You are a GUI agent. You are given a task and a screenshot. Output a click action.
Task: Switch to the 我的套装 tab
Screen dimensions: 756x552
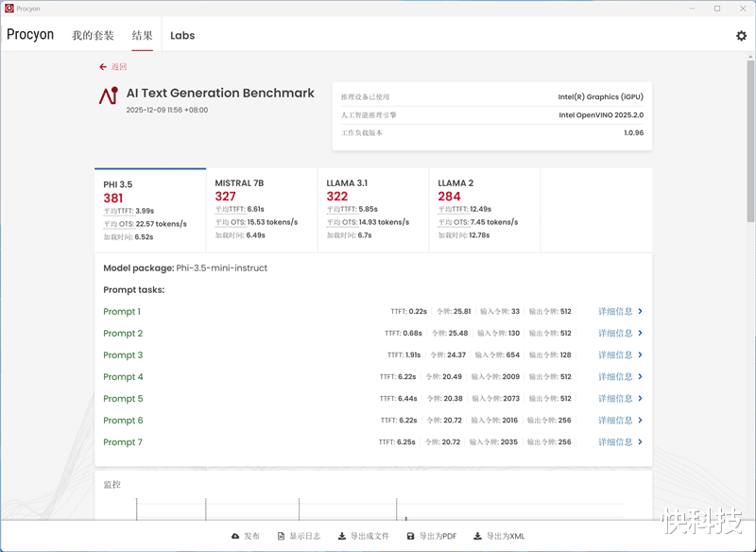point(93,36)
